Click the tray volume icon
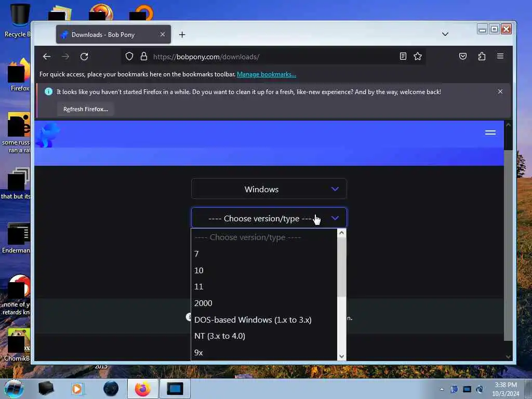Screen dimensions: 532x399 [x=480, y=389]
